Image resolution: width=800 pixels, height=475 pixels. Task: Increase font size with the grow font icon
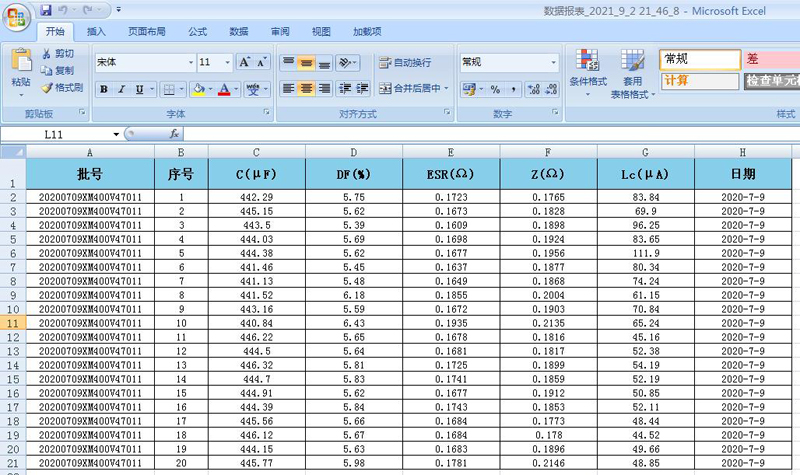tap(245, 62)
